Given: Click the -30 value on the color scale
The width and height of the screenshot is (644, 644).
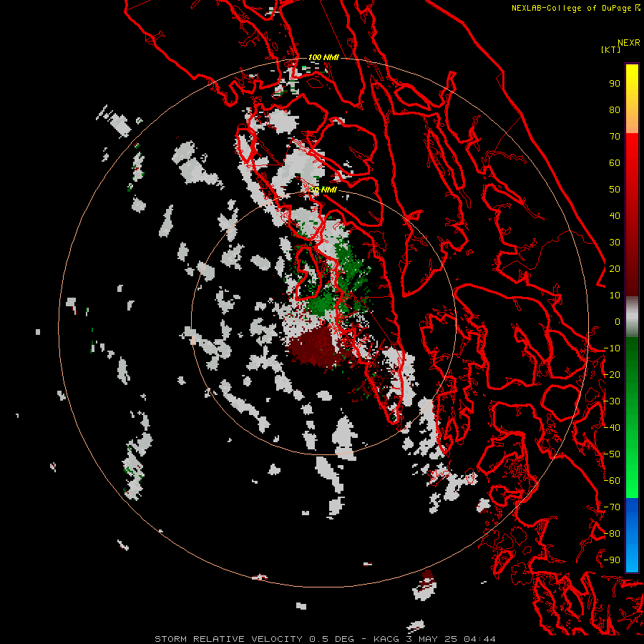Looking at the screenshot, I should click(x=612, y=401).
